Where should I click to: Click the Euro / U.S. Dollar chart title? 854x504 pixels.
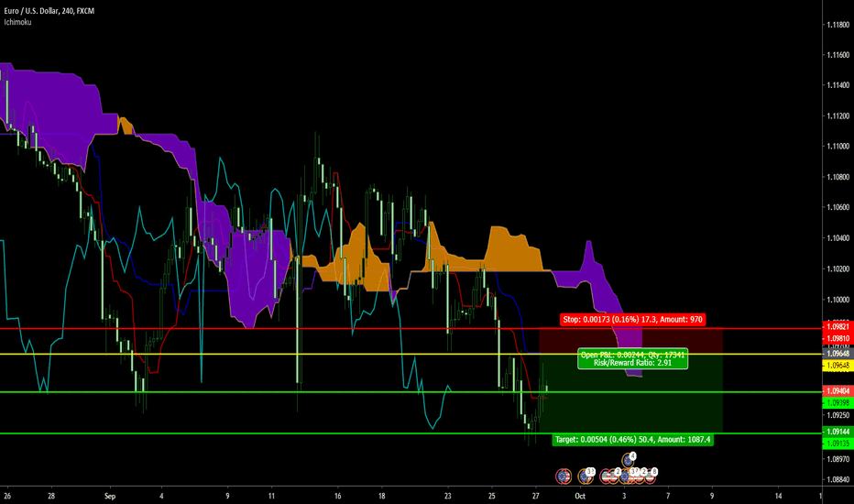[x=49, y=11]
